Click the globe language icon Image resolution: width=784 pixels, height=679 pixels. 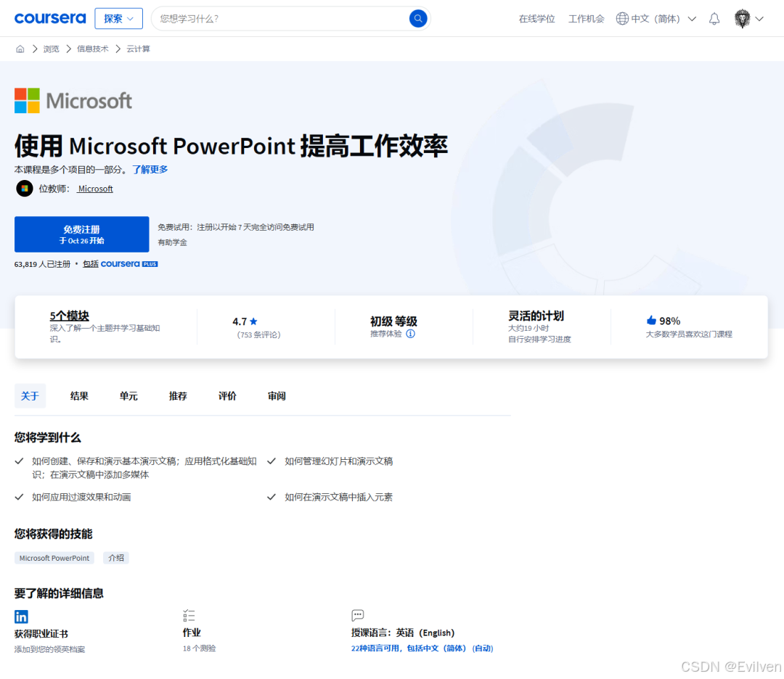(622, 18)
